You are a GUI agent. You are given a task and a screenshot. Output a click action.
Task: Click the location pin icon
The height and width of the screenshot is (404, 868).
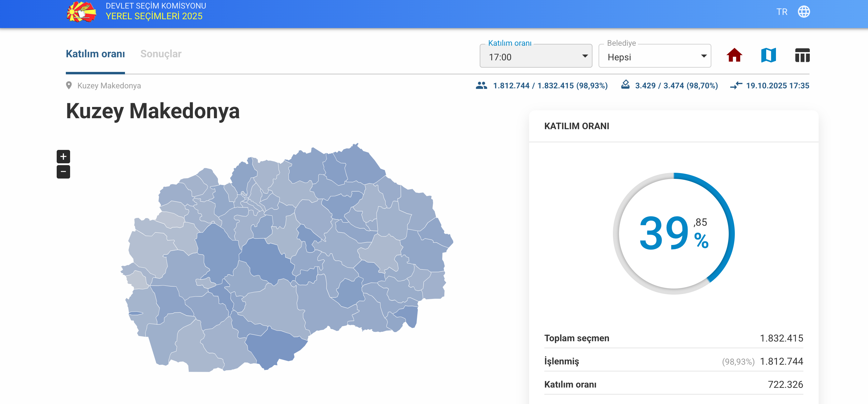click(69, 86)
